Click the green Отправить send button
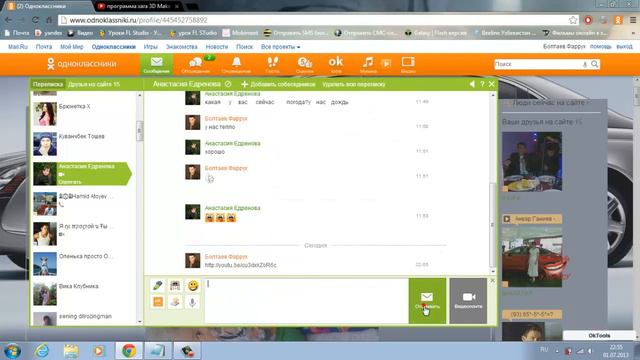 (427, 301)
